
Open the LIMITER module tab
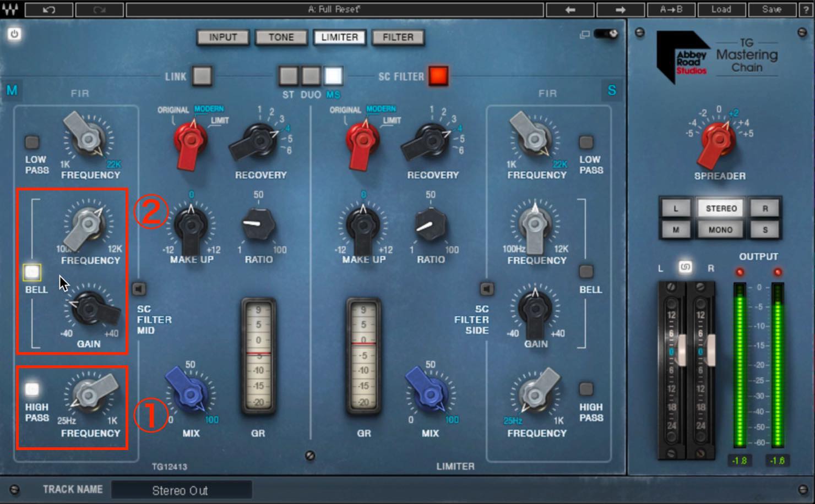coord(340,37)
